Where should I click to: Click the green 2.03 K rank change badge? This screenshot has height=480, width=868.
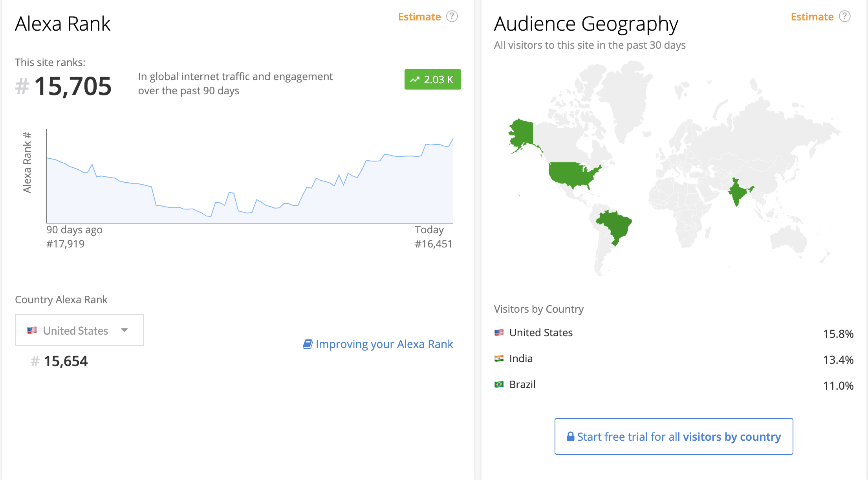pos(433,79)
